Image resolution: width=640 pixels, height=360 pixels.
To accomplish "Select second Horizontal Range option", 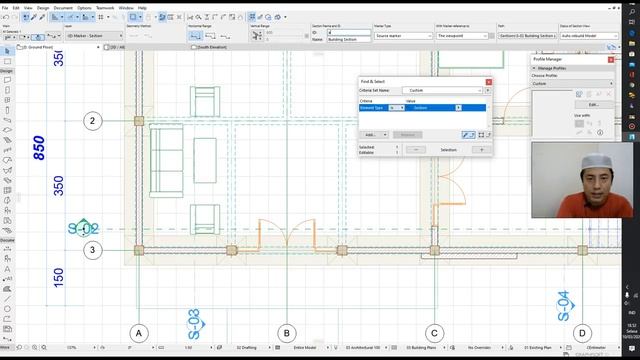I will pyautogui.click(x=210, y=36).
